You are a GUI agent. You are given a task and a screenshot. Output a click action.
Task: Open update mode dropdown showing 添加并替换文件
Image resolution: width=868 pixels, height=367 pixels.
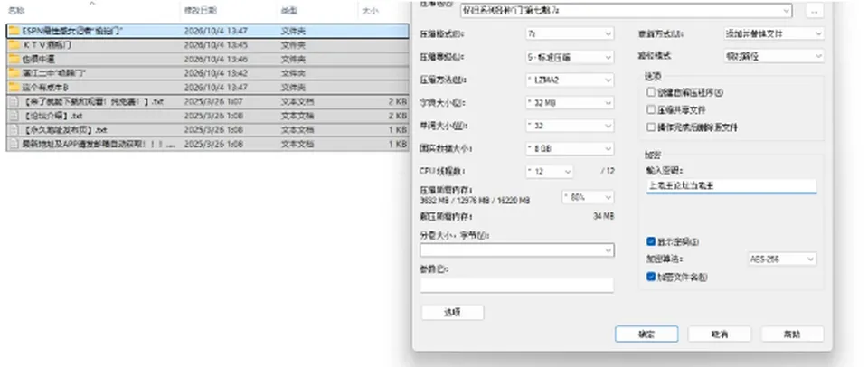point(773,33)
